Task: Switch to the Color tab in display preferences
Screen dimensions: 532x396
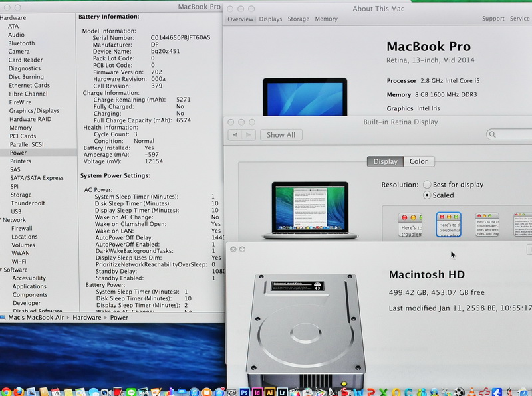Action: click(418, 161)
